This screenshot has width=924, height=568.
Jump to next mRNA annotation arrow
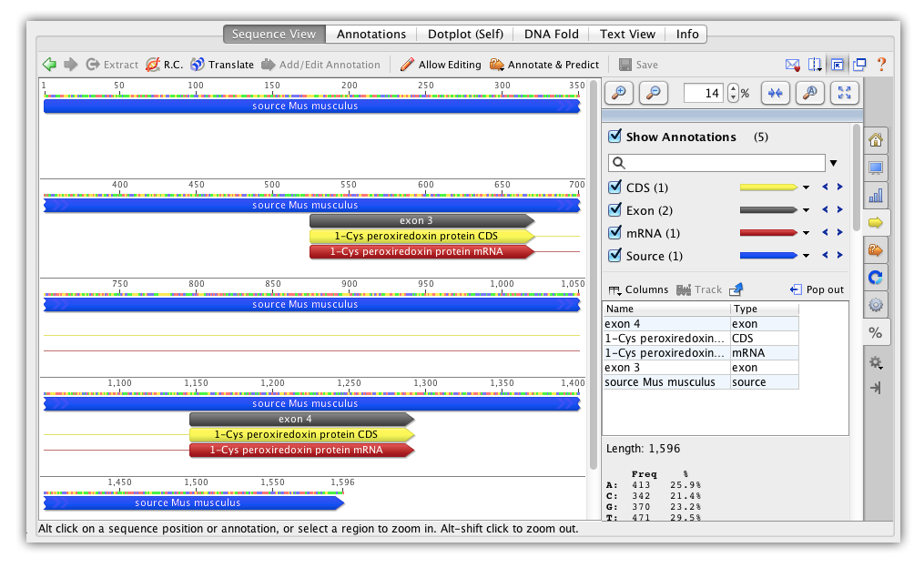(x=839, y=232)
